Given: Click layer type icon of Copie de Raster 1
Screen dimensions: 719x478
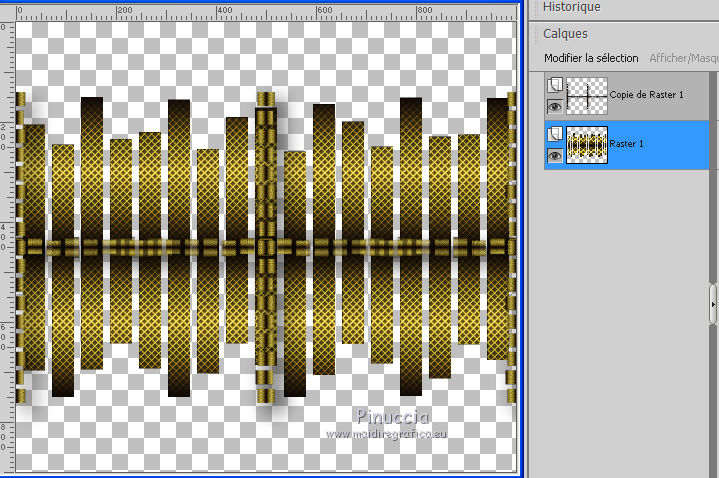Looking at the screenshot, I should point(554,85).
